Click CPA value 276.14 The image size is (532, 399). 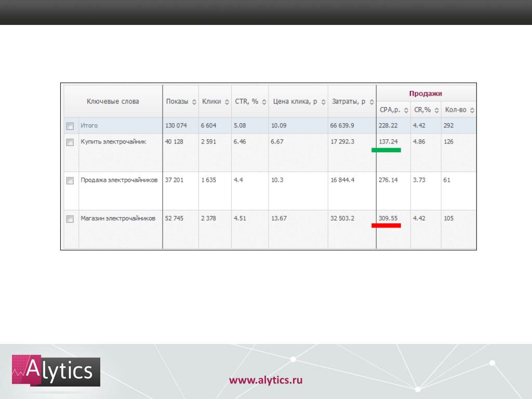click(388, 180)
